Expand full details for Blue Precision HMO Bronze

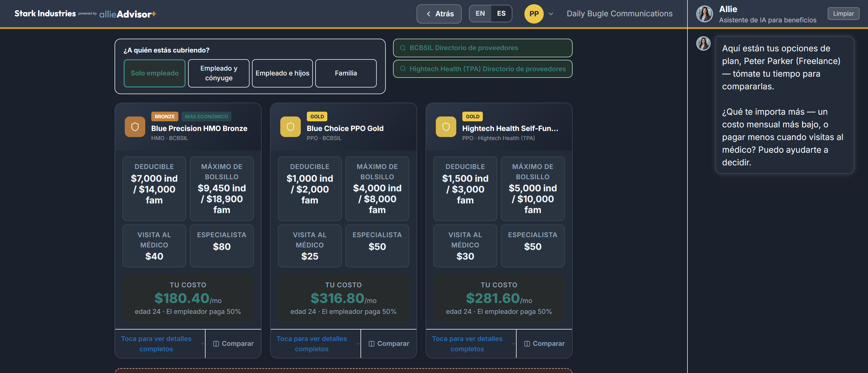pos(160,344)
